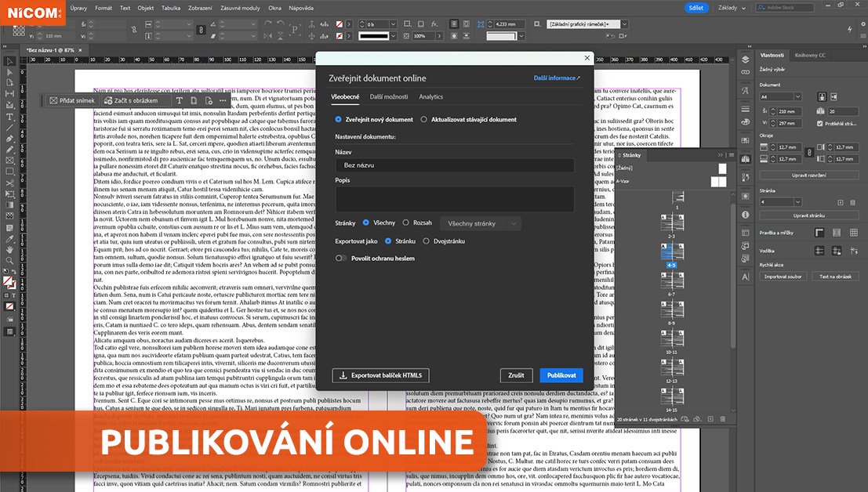This screenshot has height=492, width=868.
Task: Click the fill/stroke color swatch in toolbox
Action: click(x=9, y=282)
